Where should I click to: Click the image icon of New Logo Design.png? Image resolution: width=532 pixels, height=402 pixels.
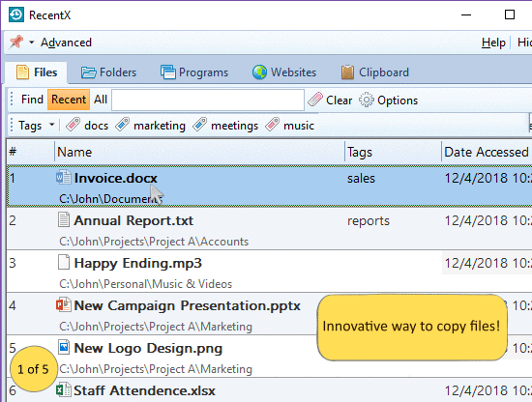click(64, 347)
